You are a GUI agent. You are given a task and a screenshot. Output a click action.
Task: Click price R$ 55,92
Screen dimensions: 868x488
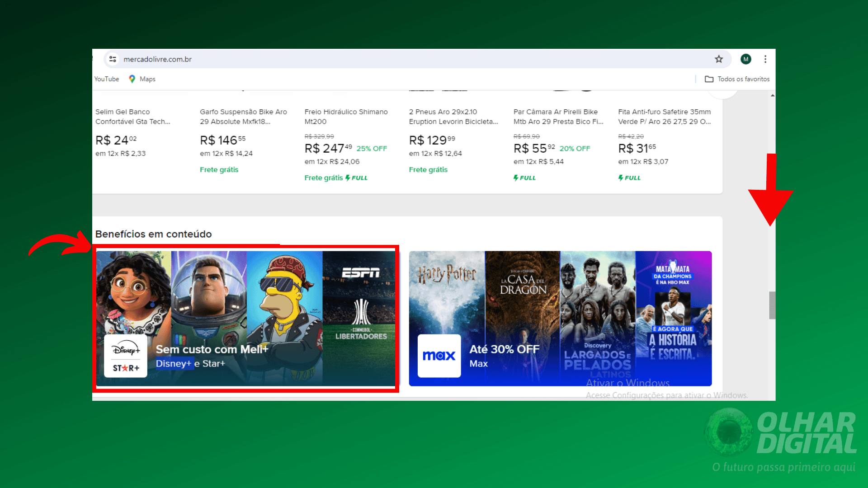tap(534, 148)
